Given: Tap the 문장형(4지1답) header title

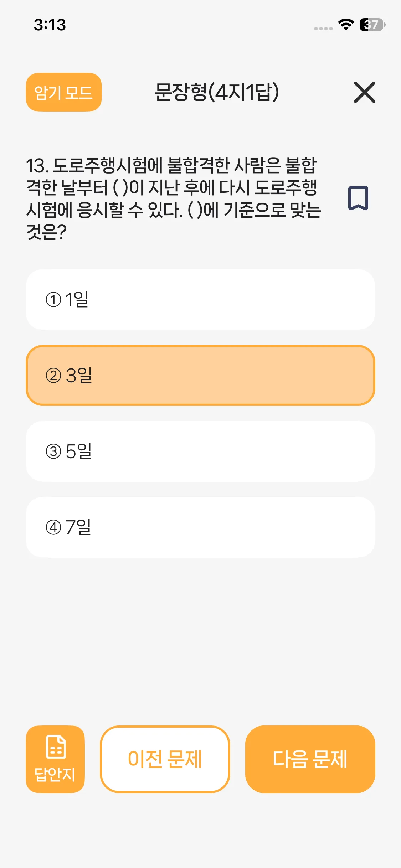Looking at the screenshot, I should [217, 92].
